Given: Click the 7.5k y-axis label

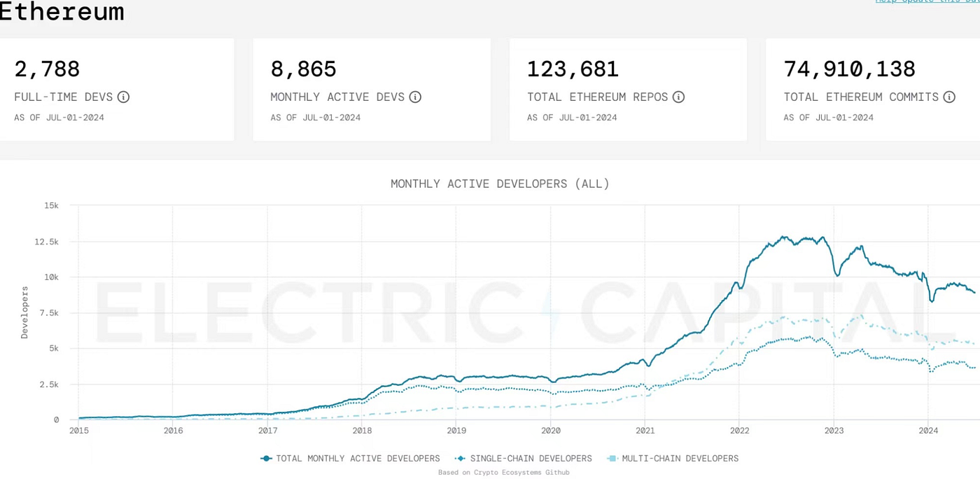Looking at the screenshot, I should click(48, 313).
